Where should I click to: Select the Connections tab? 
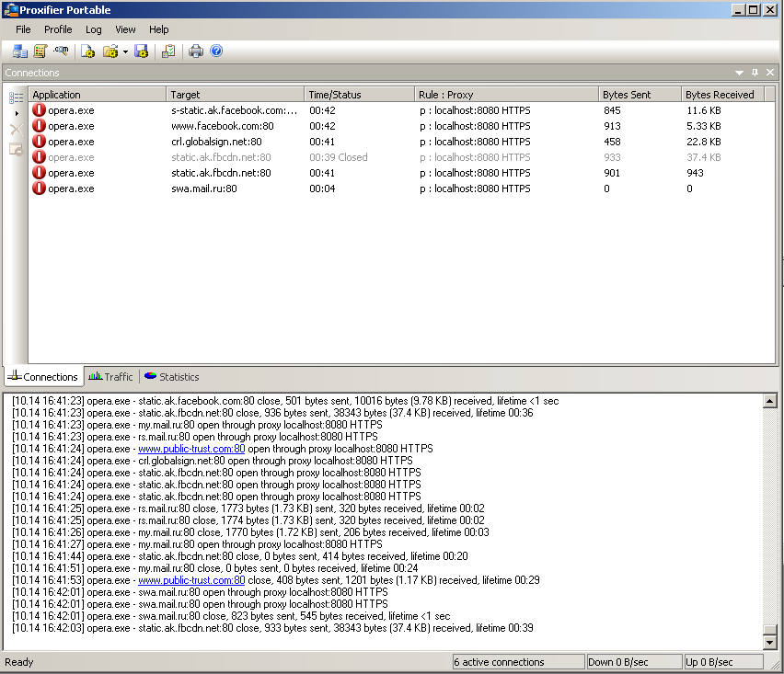tap(43, 377)
